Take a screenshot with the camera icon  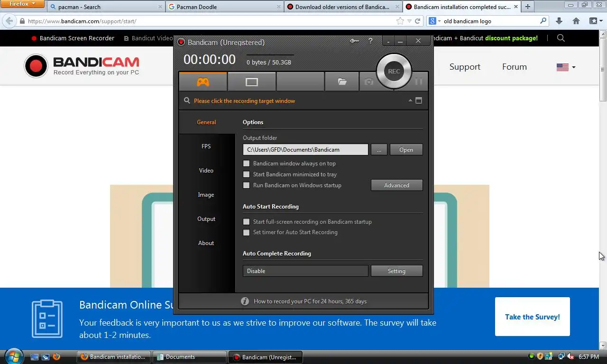click(x=368, y=82)
